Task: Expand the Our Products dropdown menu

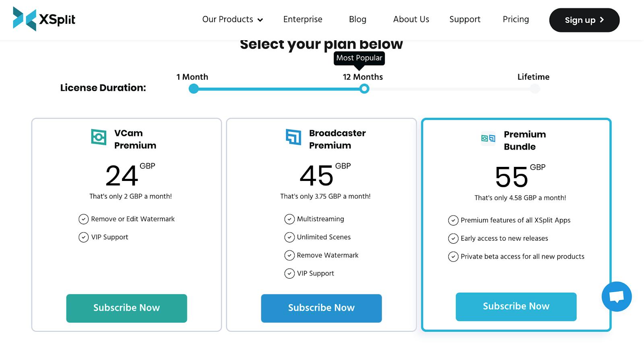Action: click(x=228, y=19)
